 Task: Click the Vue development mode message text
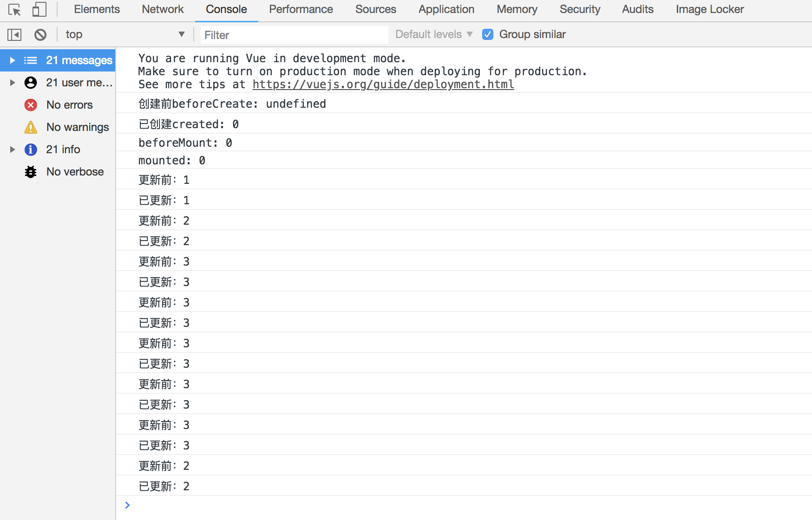(x=362, y=71)
